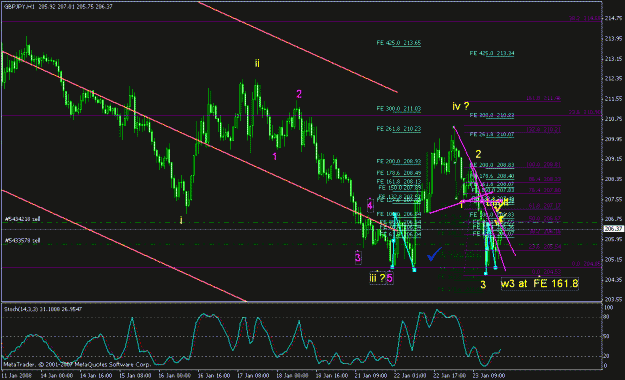The image size is (625, 380).
Task: Click the '#5433578 sell' order label
Action: (22, 240)
